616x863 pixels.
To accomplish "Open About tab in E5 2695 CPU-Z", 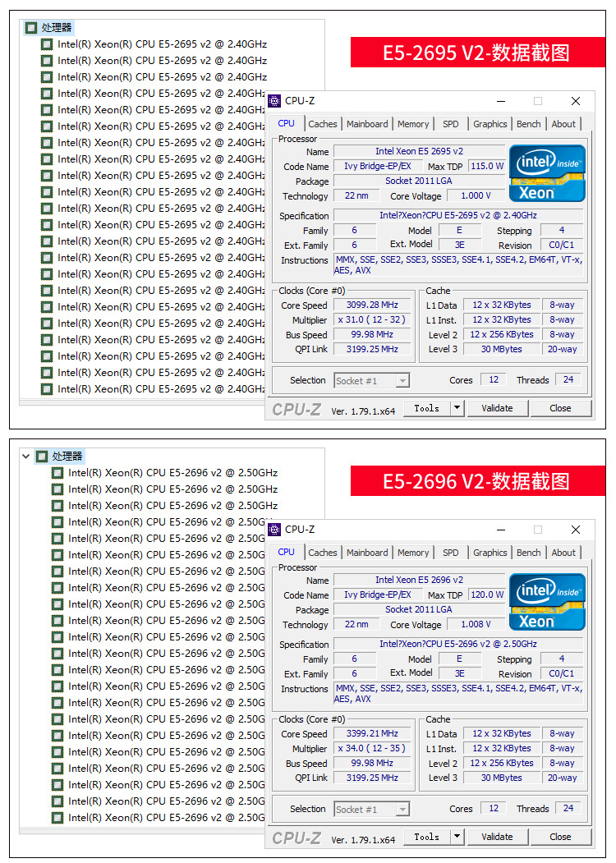I will click(563, 124).
